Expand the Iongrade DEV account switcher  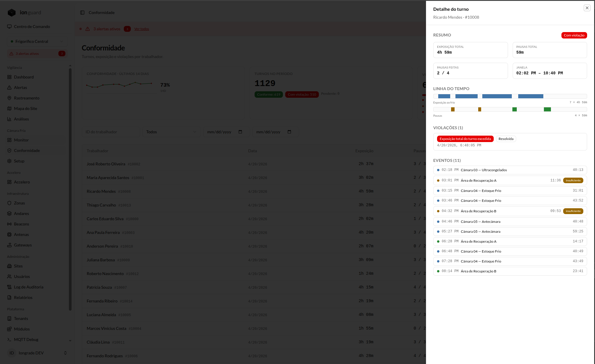point(37,353)
